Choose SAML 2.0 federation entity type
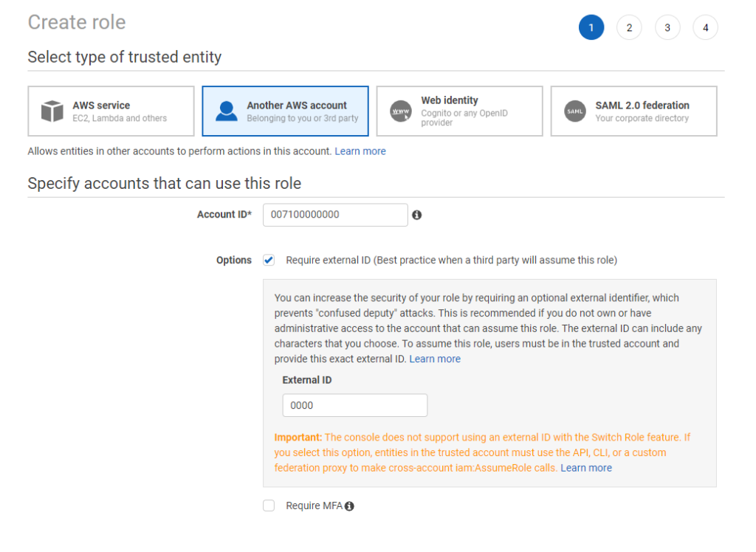Image resolution: width=756 pixels, height=552 pixels. tap(633, 111)
